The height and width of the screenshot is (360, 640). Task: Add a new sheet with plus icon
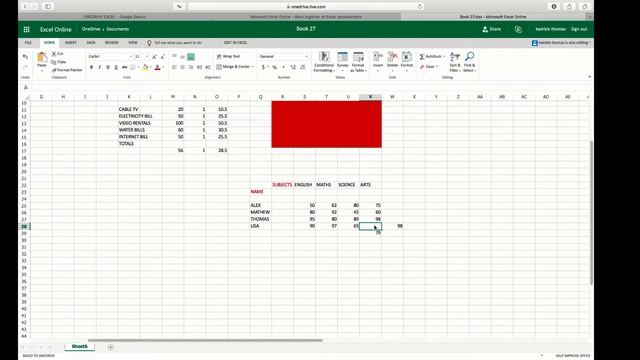pos(110,347)
